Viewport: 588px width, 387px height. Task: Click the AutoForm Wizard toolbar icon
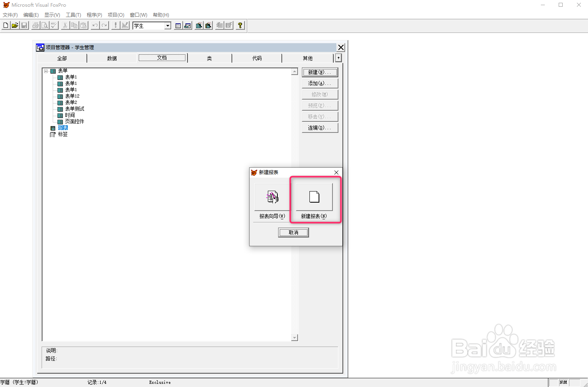click(x=220, y=25)
